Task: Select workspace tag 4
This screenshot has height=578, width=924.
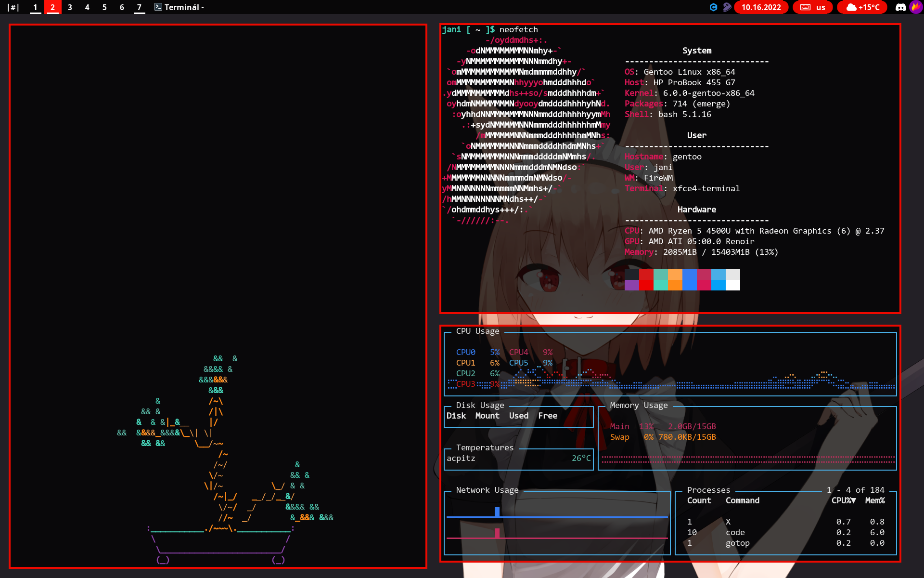Action: tap(87, 7)
